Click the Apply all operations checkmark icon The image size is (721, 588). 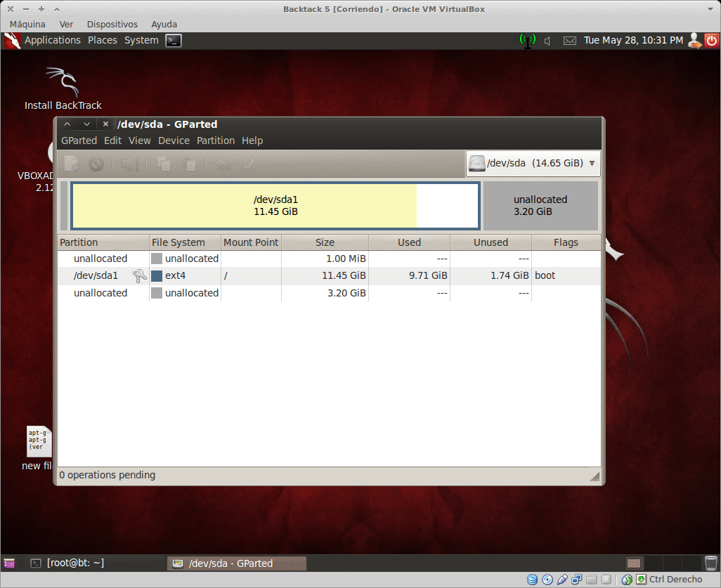tap(248, 164)
